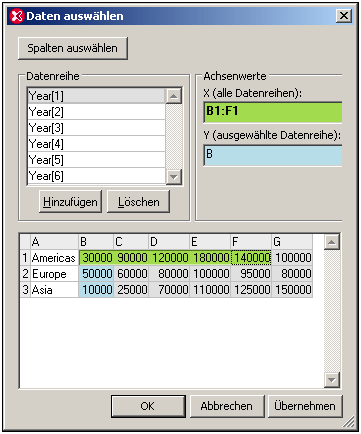Select Year[5] in the Datenreihe list
361x434 pixels.
(97, 160)
